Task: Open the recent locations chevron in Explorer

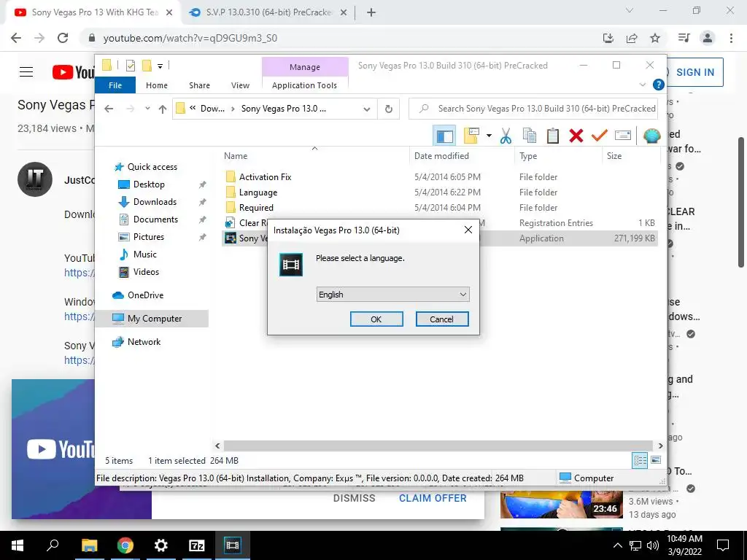Action: [147, 109]
